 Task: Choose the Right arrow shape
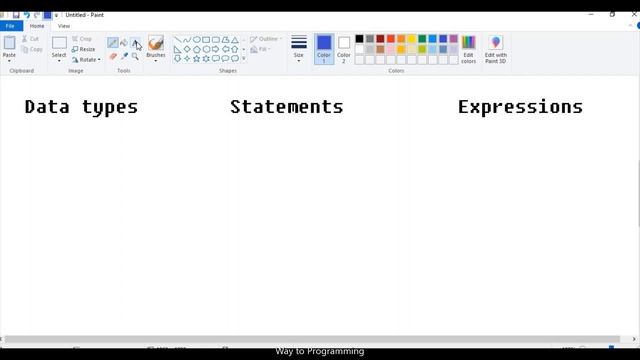pyautogui.click(x=216, y=49)
